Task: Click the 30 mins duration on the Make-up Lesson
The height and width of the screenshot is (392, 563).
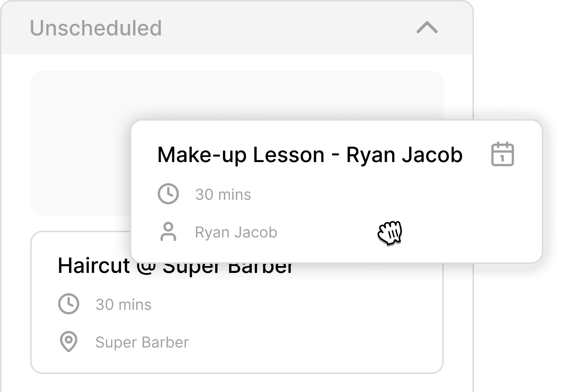Action: click(x=223, y=194)
